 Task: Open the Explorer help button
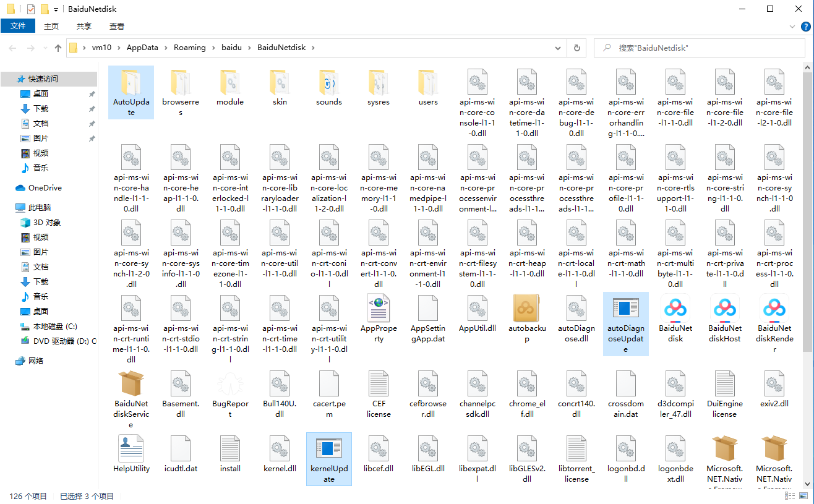click(x=806, y=26)
